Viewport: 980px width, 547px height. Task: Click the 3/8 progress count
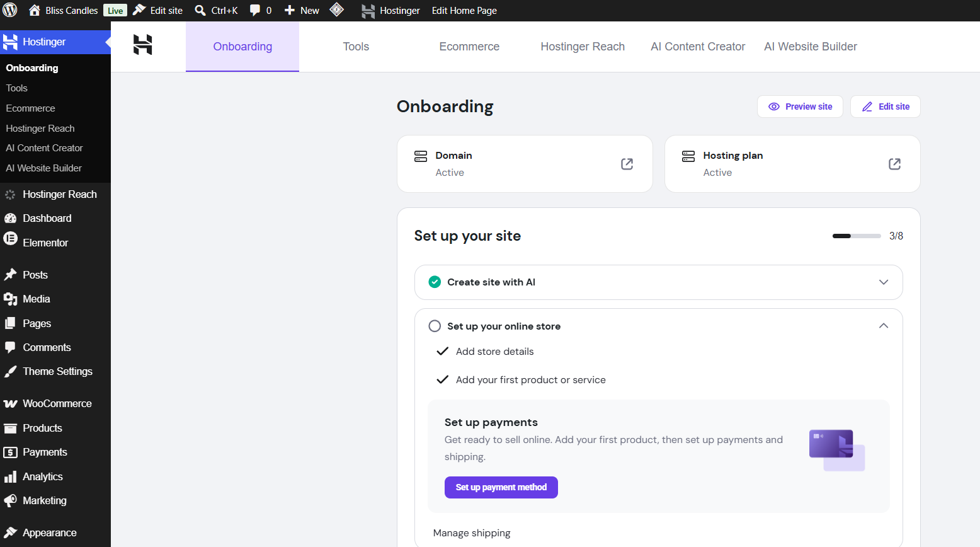pos(896,236)
